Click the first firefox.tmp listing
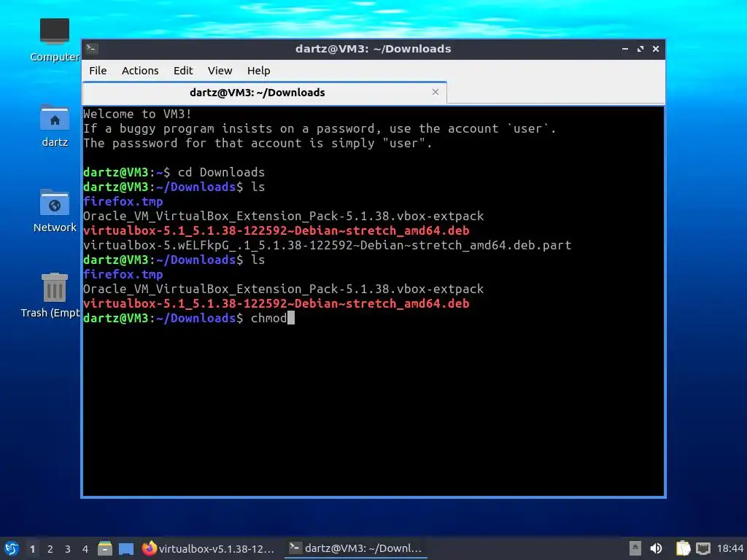 [x=123, y=201]
